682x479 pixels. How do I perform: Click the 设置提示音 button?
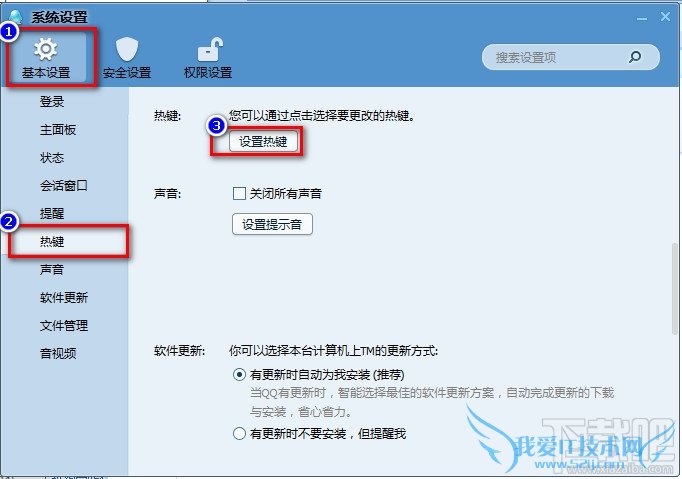[272, 224]
